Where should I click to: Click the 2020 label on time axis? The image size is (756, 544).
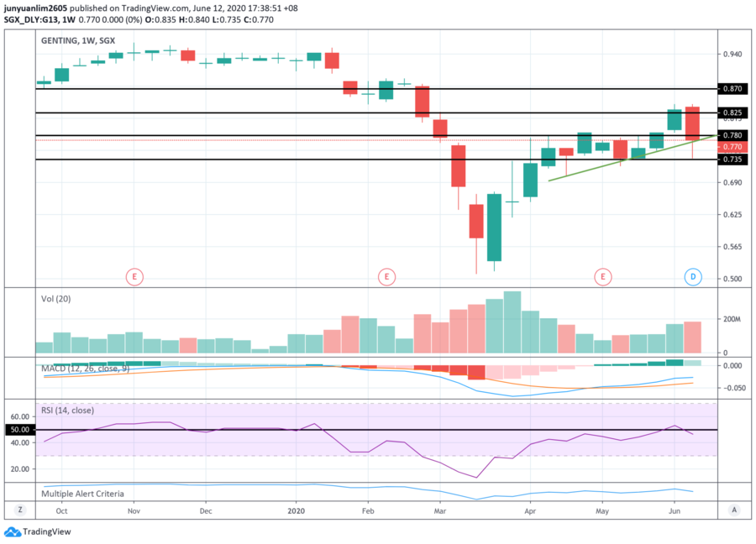296,510
